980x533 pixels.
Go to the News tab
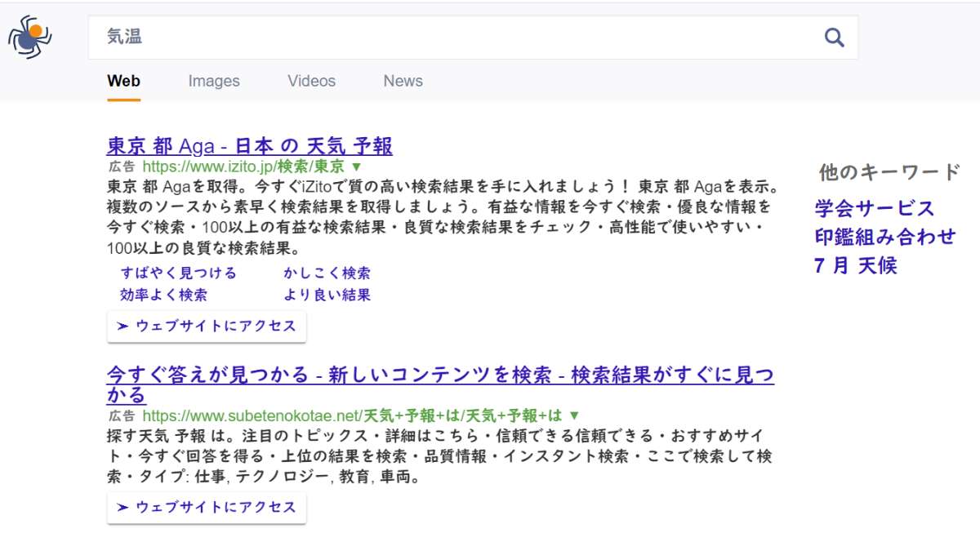(403, 81)
